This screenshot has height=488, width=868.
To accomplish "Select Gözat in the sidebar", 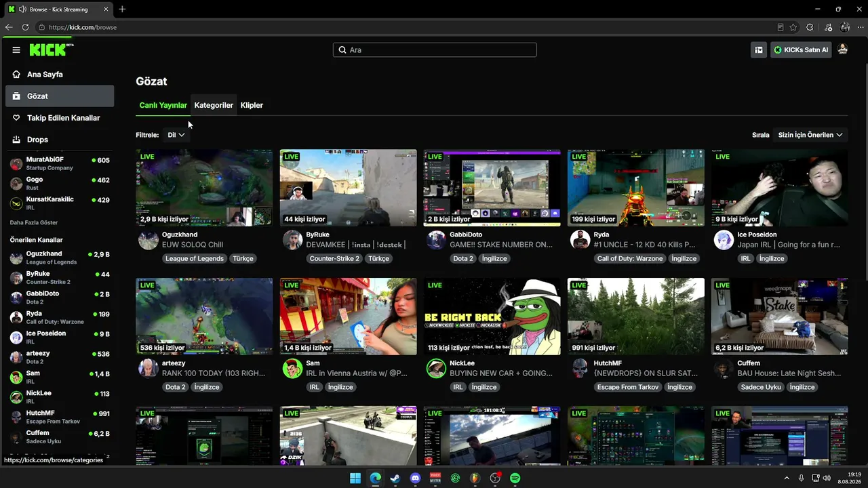I will [x=60, y=96].
